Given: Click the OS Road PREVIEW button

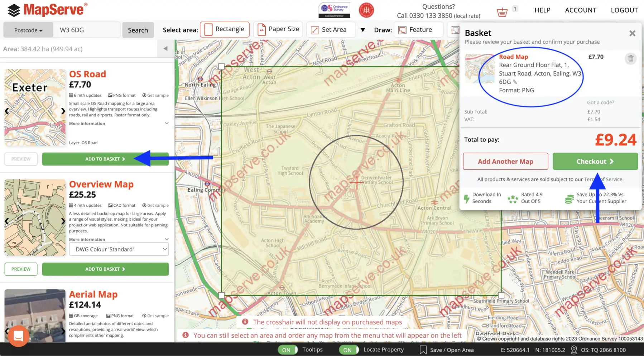Looking at the screenshot, I should tap(21, 159).
